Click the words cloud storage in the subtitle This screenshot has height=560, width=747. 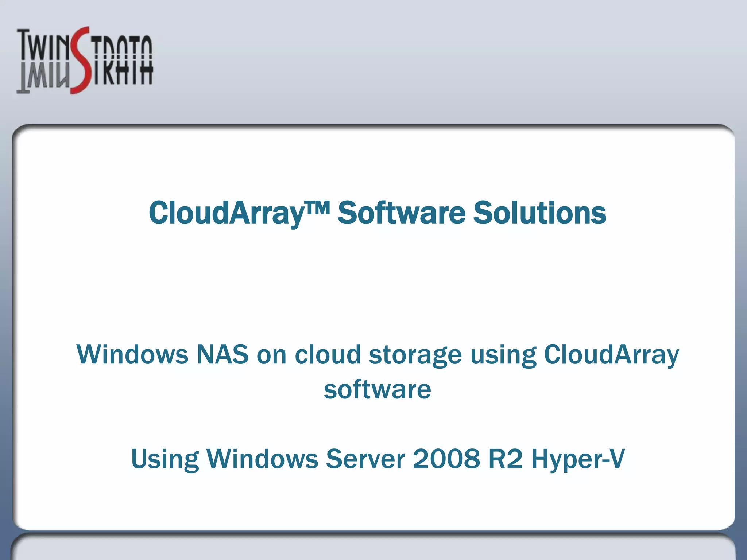click(378, 354)
